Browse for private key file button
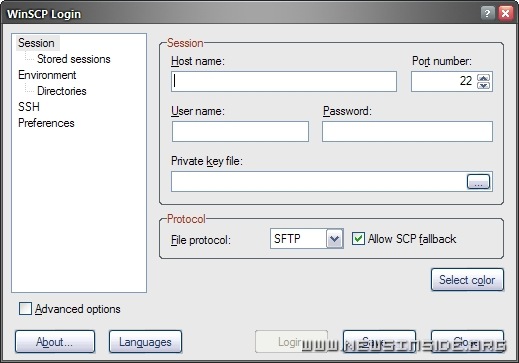Screen dimensions: 519x363 478,182
